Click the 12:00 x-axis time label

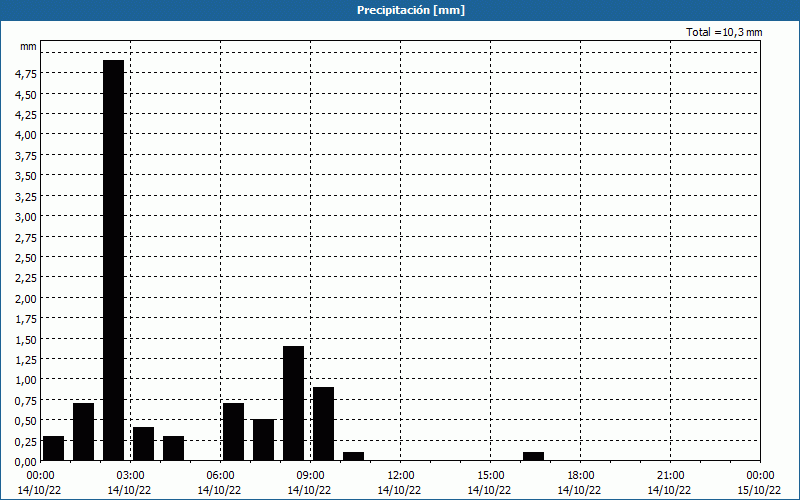399,476
